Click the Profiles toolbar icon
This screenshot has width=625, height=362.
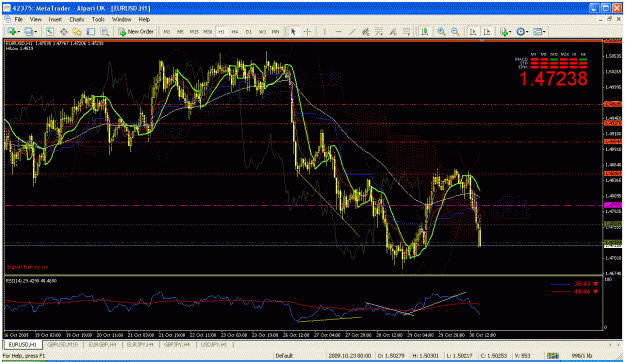29,31
